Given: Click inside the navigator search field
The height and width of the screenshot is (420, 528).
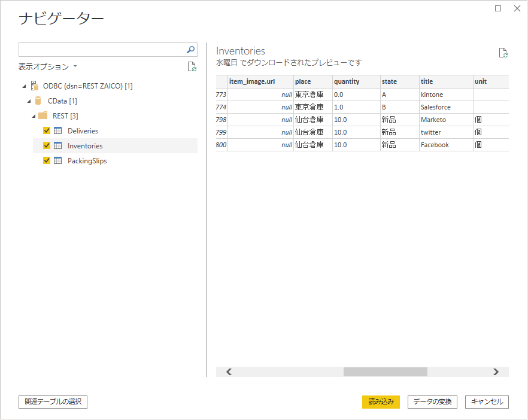Looking at the screenshot, I should pos(102,50).
